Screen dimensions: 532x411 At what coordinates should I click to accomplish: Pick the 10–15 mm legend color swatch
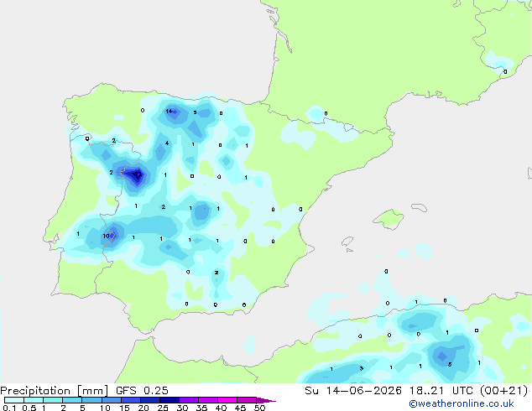point(112,400)
